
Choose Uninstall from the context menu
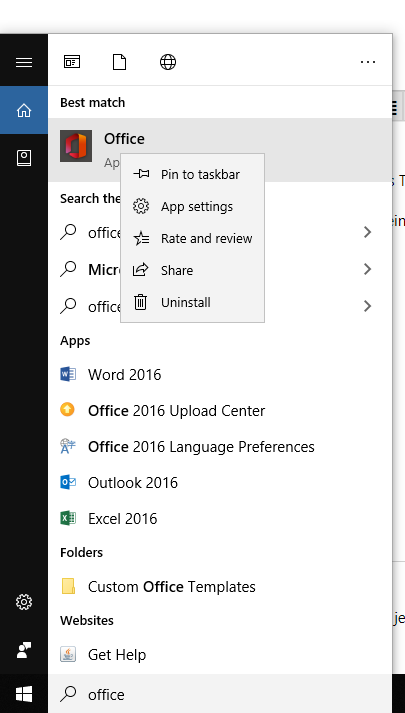click(192, 302)
